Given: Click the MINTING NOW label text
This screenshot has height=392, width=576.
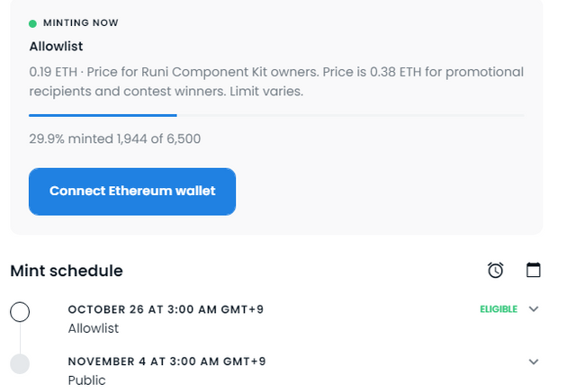Looking at the screenshot, I should coord(81,22).
